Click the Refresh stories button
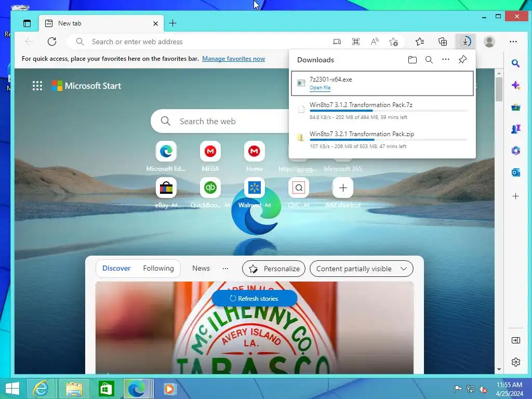Screen dimensions: 532x399 click(x=255, y=299)
